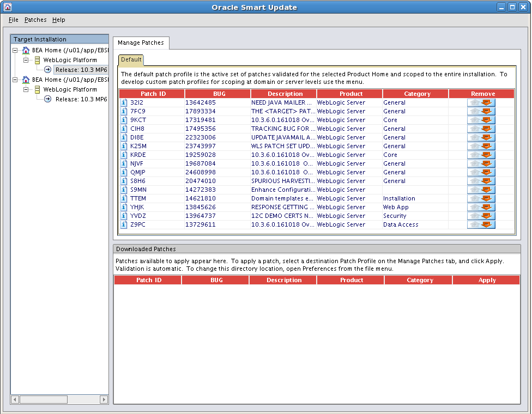Sort installed patches by BUG header
Viewport: 532px width, 414px height.
(219, 94)
